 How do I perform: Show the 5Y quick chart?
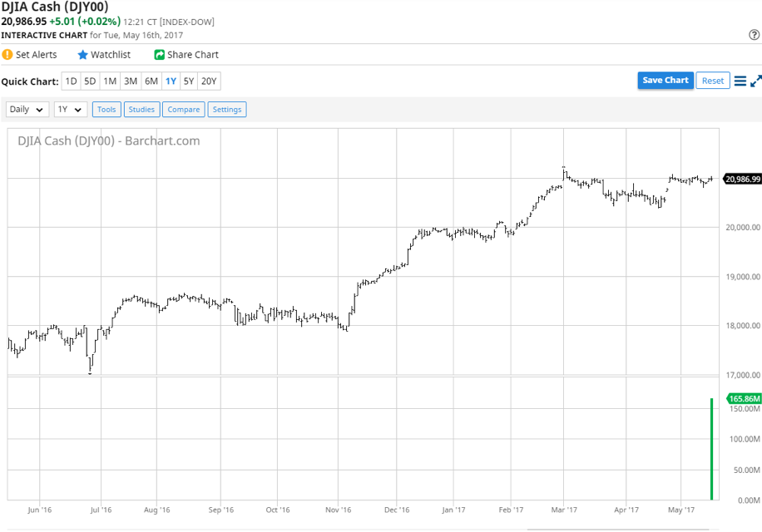tap(189, 81)
